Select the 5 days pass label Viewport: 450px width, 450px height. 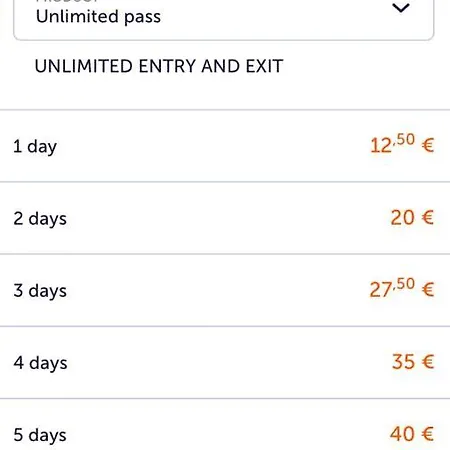40,435
